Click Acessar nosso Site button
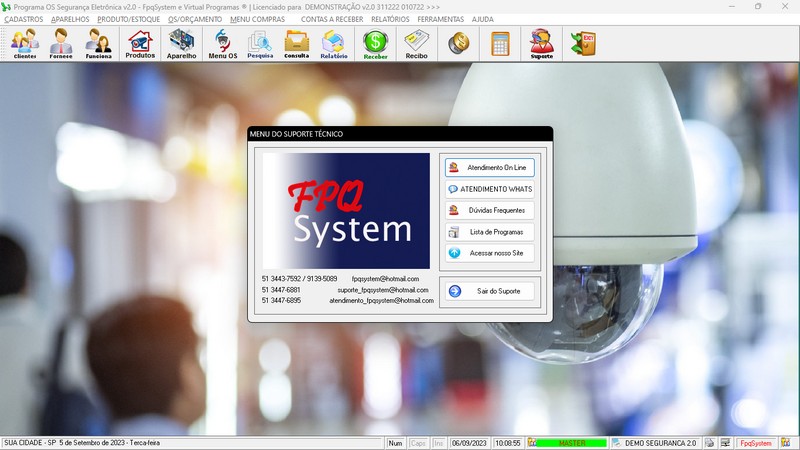 [490, 253]
